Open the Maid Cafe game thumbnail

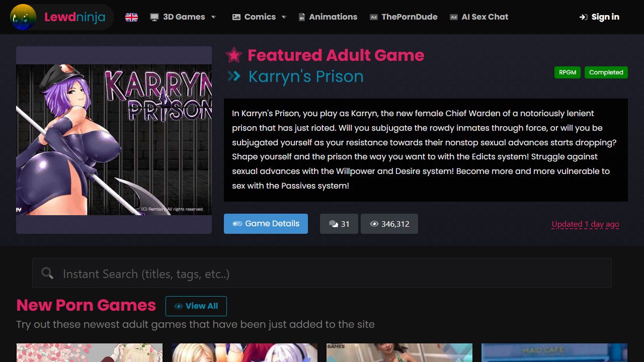coord(554,352)
